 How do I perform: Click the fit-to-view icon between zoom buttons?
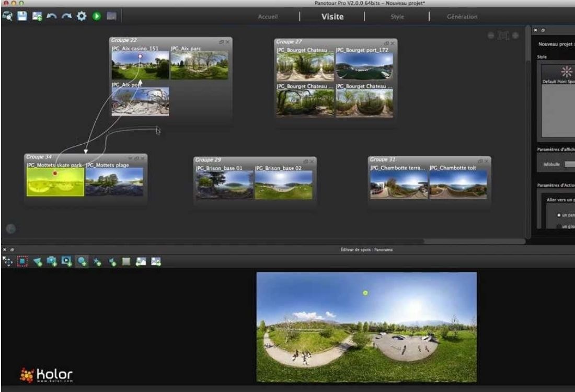[x=503, y=36]
